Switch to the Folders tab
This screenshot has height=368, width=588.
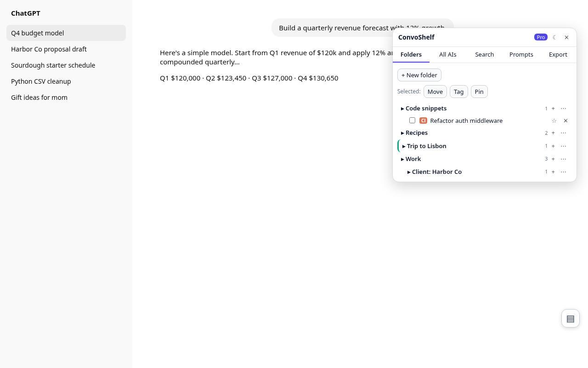pos(411,54)
